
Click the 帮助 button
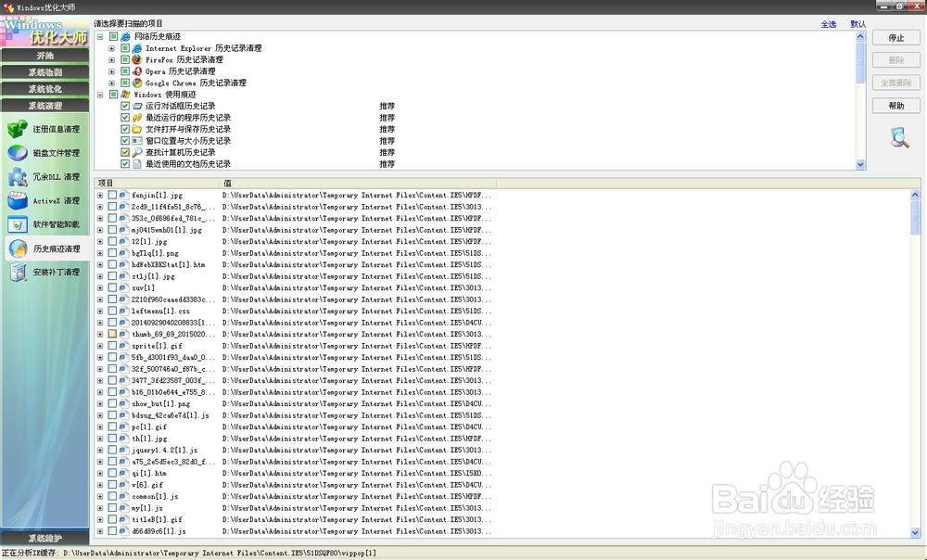[x=896, y=106]
